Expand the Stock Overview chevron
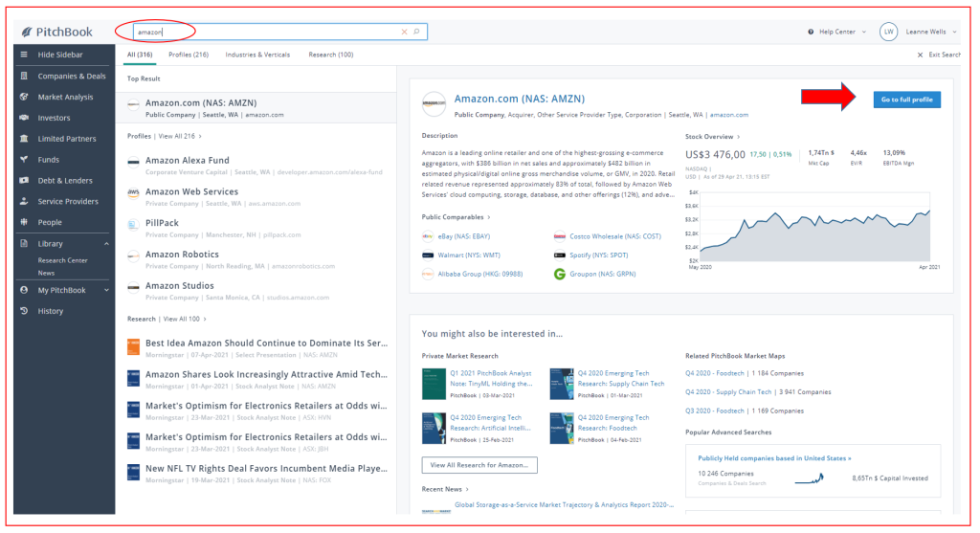980x533 pixels. [x=738, y=137]
